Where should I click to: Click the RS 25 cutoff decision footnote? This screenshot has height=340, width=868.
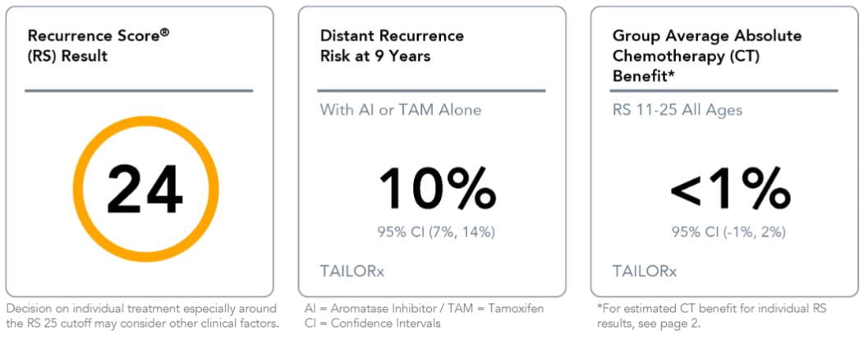coord(141,315)
